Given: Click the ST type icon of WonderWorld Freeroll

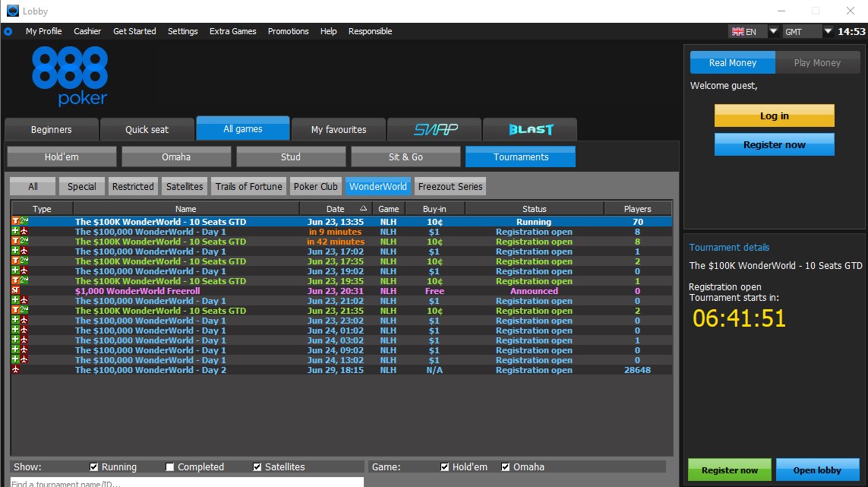Looking at the screenshot, I should 15,291.
